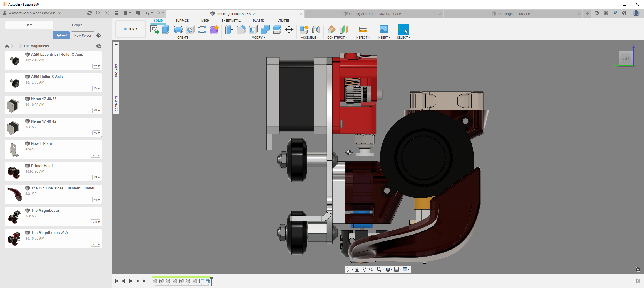The image size is (644, 288).
Task: Expand the ASSEMBLE menu
Action: [310, 38]
